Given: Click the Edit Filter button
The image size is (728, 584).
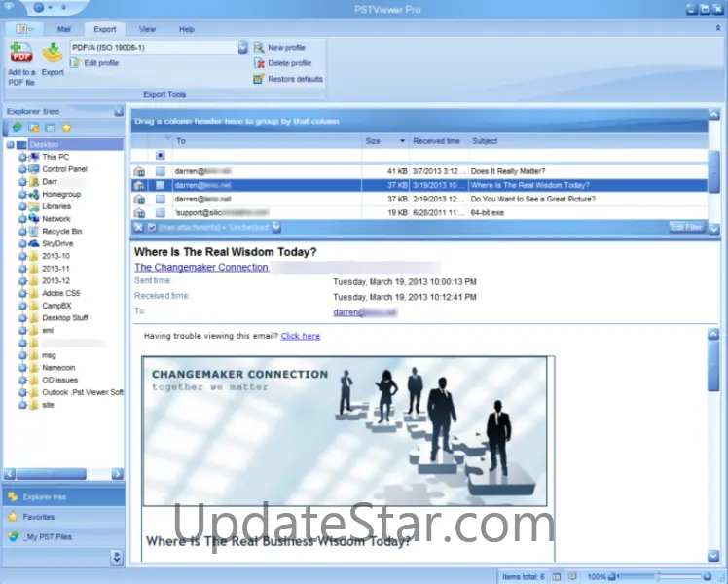Looking at the screenshot, I should click(687, 227).
